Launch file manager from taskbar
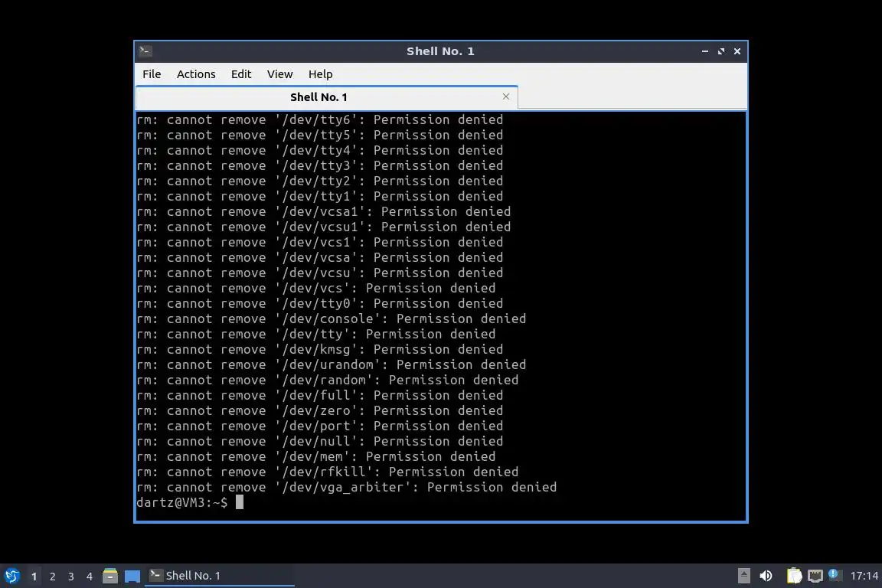 click(x=110, y=576)
